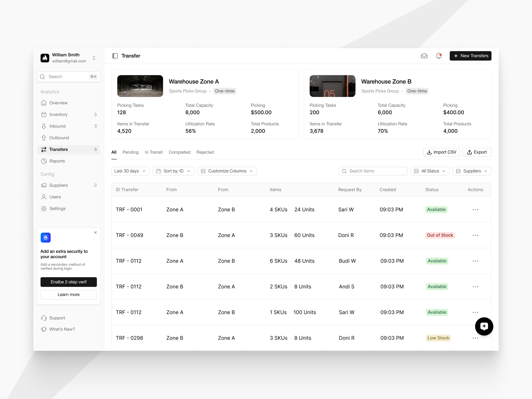Open actions menu for Andi S row

(x=475, y=287)
